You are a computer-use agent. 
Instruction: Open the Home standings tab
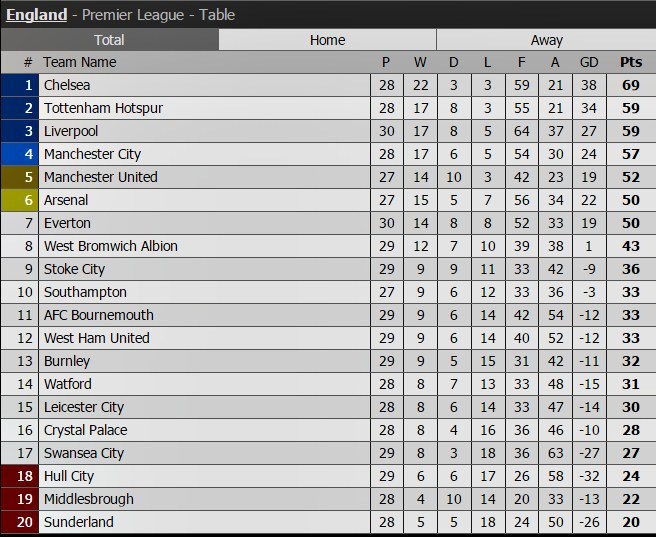click(327, 40)
